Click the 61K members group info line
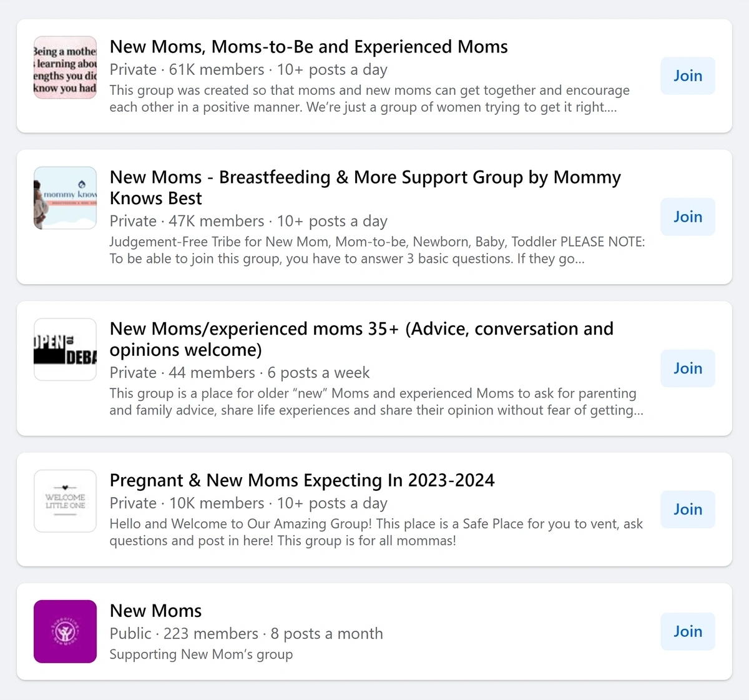The width and height of the screenshot is (749, 700). tap(248, 70)
